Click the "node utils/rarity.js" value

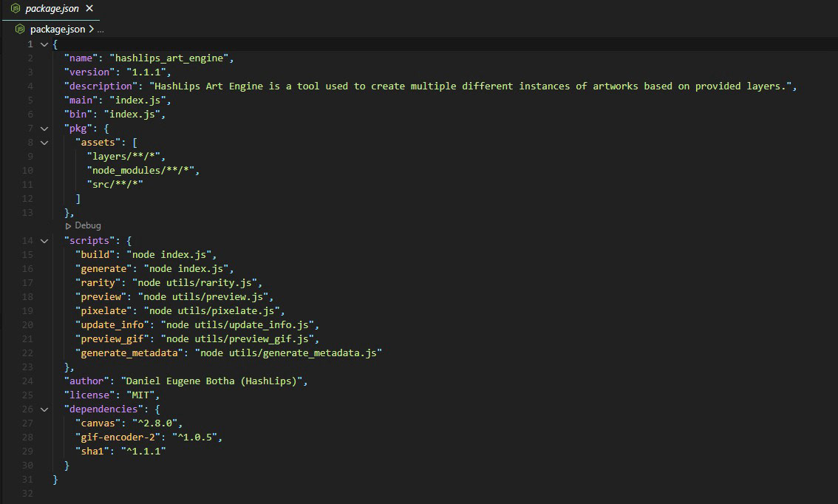point(194,283)
